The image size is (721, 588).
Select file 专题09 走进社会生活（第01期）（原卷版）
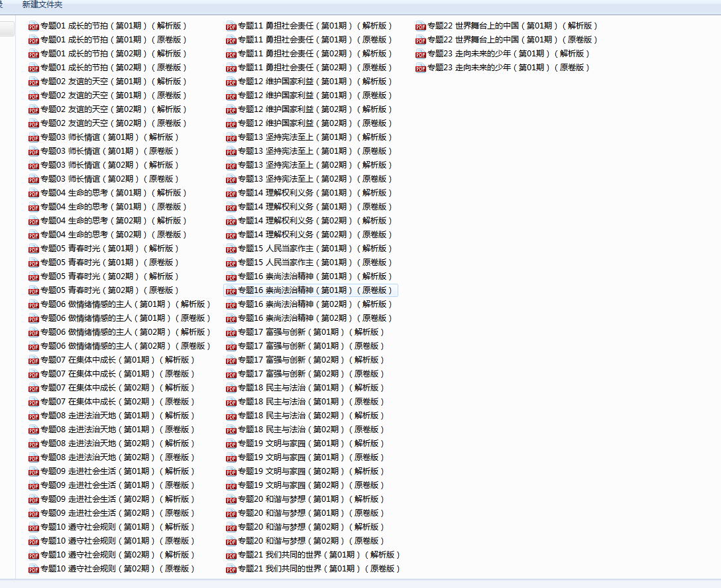pos(112,485)
